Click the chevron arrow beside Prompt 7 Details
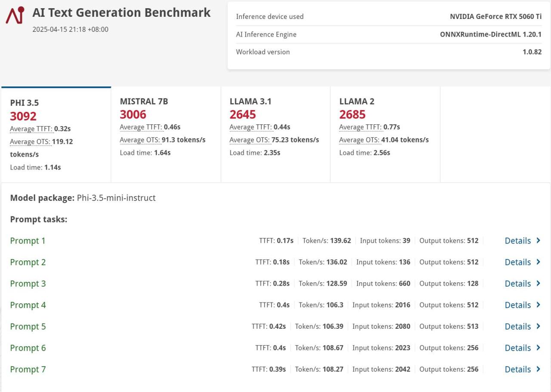Image resolution: width=551 pixels, height=392 pixels. point(538,369)
